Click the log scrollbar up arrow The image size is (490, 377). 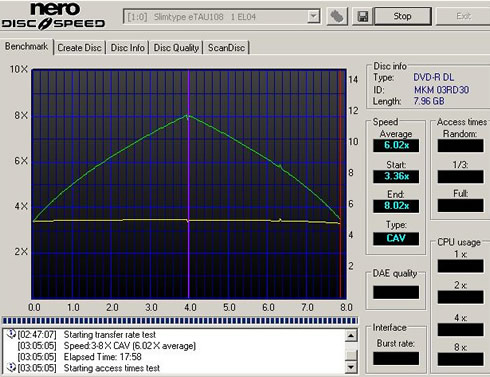coord(351,335)
